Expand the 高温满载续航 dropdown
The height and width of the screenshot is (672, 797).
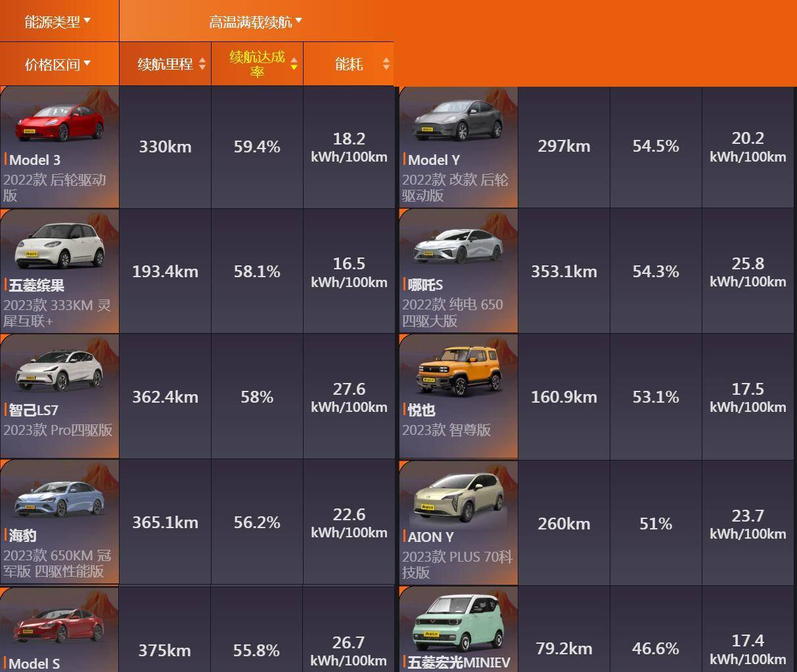(x=256, y=22)
